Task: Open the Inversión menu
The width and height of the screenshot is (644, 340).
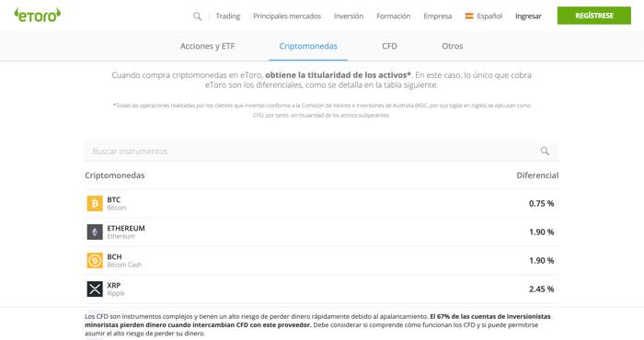Action: pos(349,16)
